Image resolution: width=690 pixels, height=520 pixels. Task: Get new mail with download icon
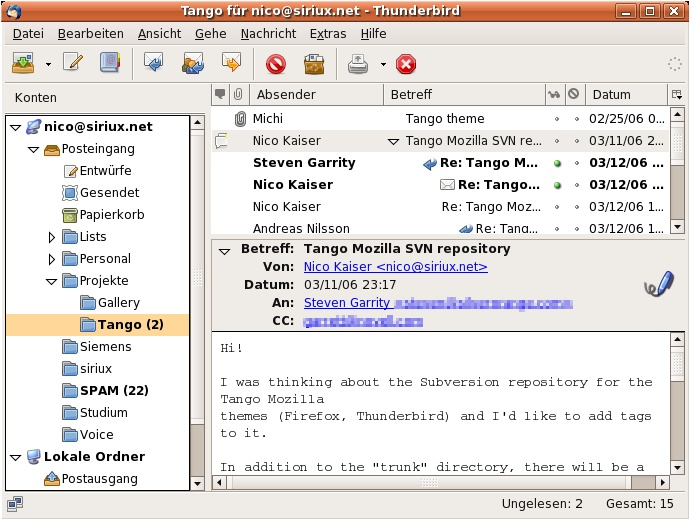click(x=23, y=63)
